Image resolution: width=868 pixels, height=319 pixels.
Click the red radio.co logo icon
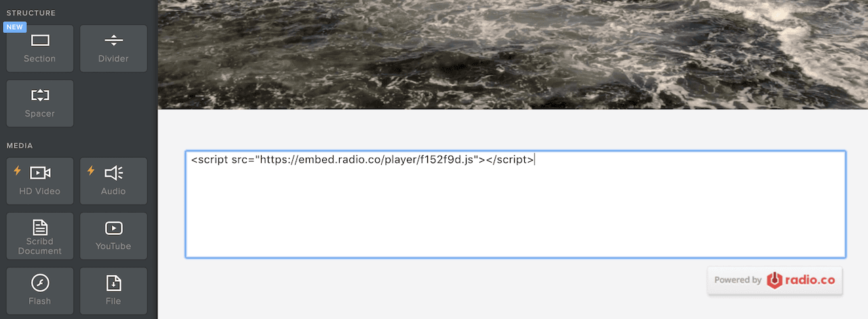click(774, 280)
